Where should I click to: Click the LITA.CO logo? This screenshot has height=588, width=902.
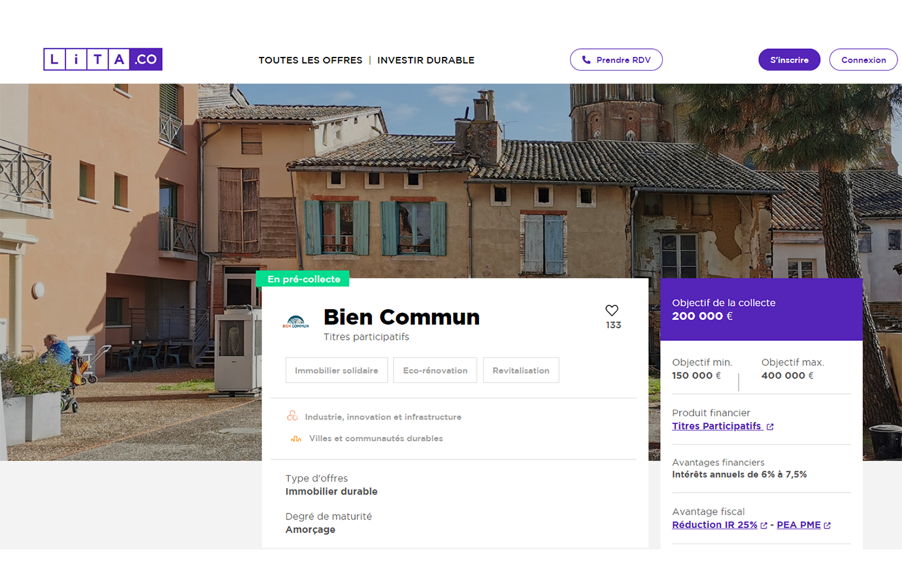coord(103,59)
